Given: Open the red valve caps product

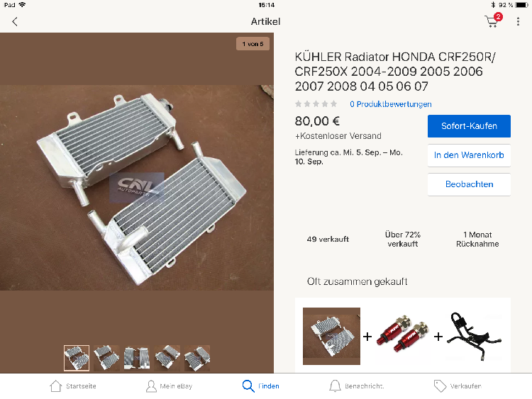Looking at the screenshot, I should (402, 336).
